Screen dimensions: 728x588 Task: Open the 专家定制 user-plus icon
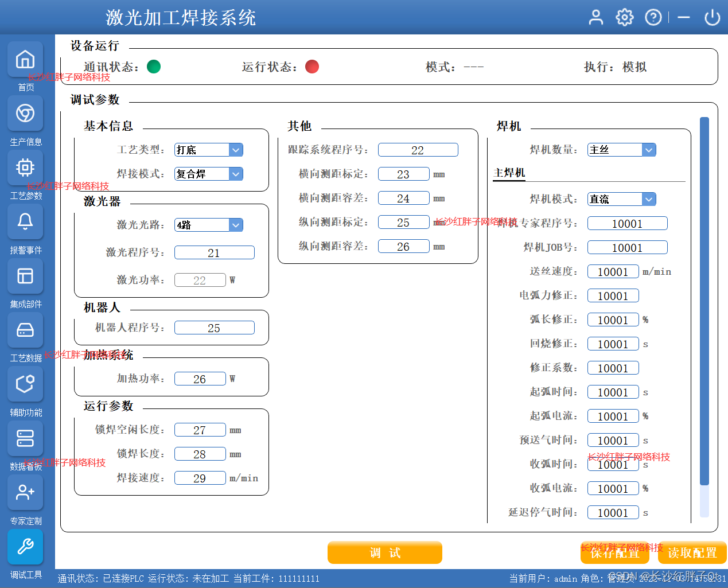point(25,492)
